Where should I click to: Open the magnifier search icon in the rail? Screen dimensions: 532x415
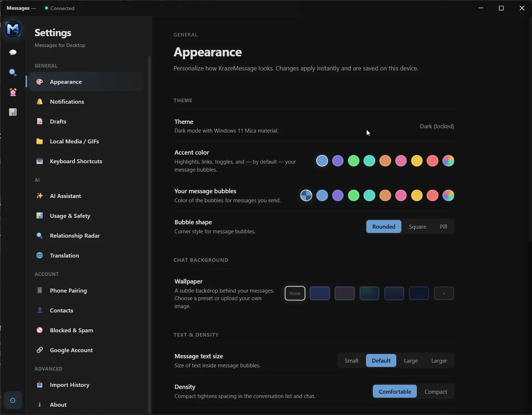[13, 73]
